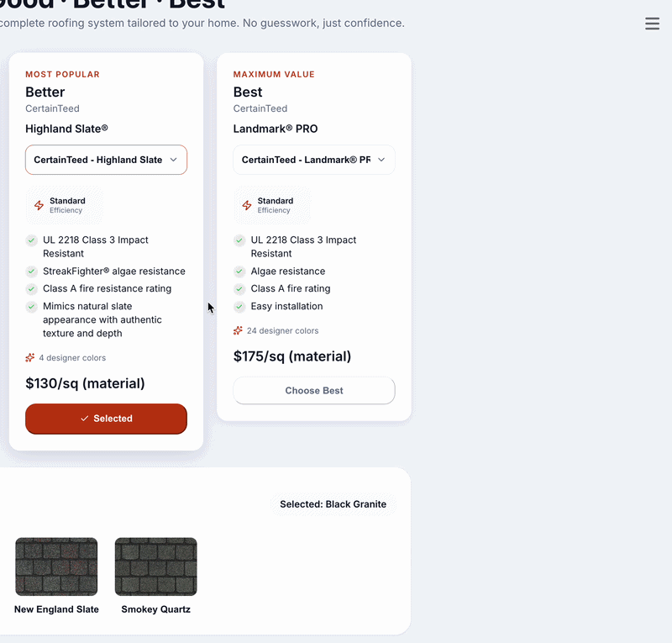Click the check icon beside StreakFighter algae resistance
The width and height of the screenshot is (672, 643).
pyautogui.click(x=31, y=271)
